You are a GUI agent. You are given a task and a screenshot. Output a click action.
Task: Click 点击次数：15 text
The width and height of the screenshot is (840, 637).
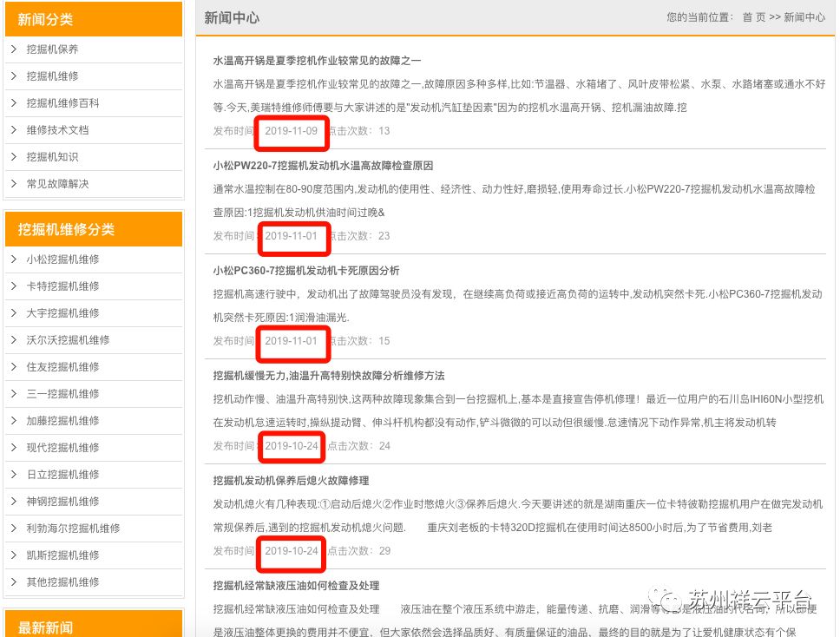pyautogui.click(x=359, y=341)
